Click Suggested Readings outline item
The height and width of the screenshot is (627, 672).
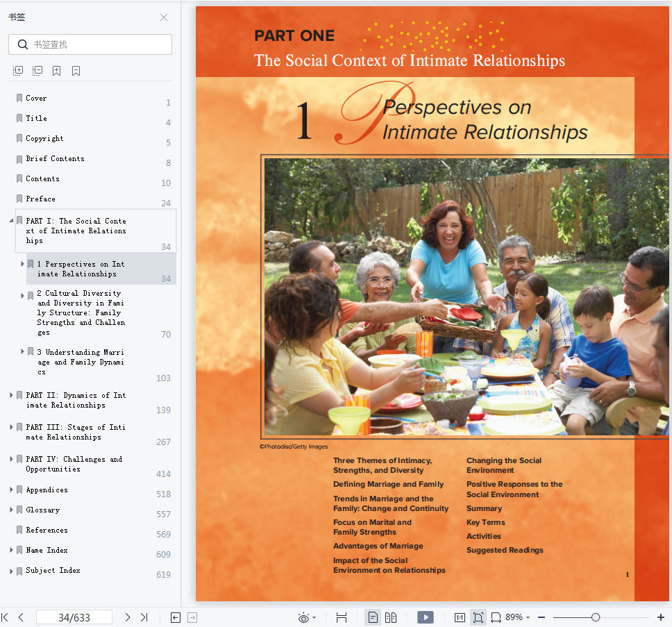[505, 551]
